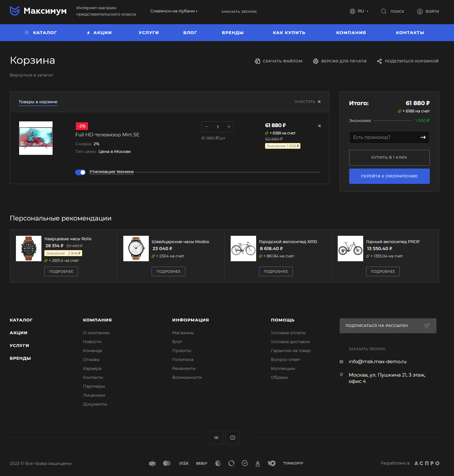Click the paper plane subscribe icon
The image size is (454, 476).
click(x=427, y=326)
